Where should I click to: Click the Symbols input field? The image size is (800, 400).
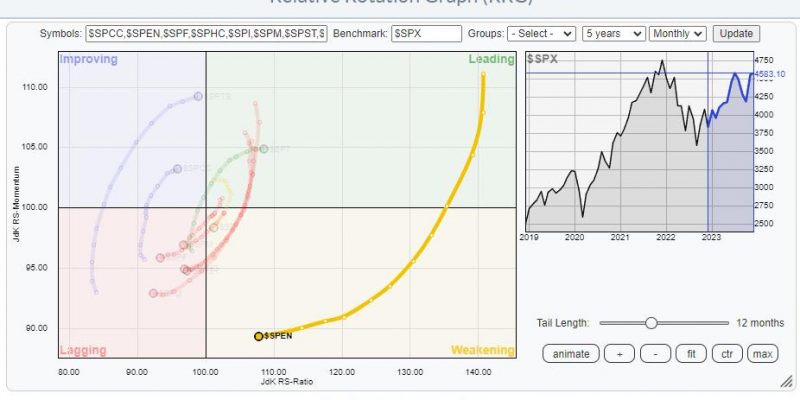coord(207,34)
